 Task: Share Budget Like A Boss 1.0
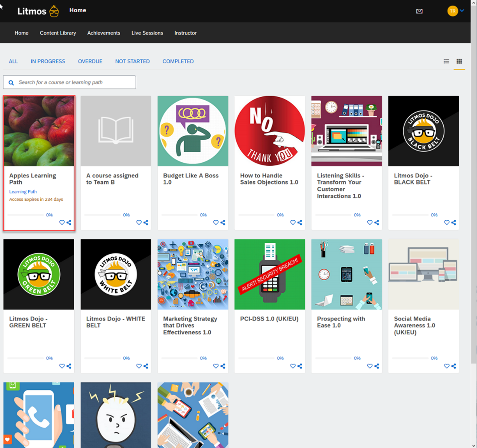[223, 222]
